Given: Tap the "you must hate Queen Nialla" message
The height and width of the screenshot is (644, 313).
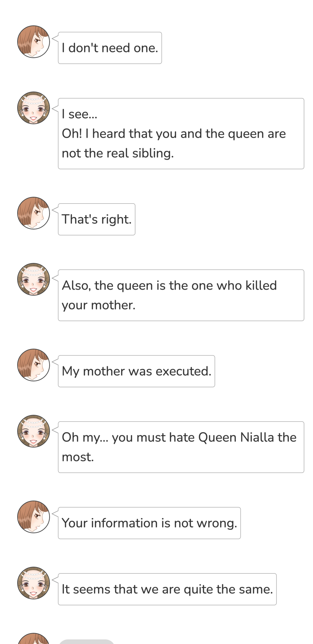Looking at the screenshot, I should (181, 447).
